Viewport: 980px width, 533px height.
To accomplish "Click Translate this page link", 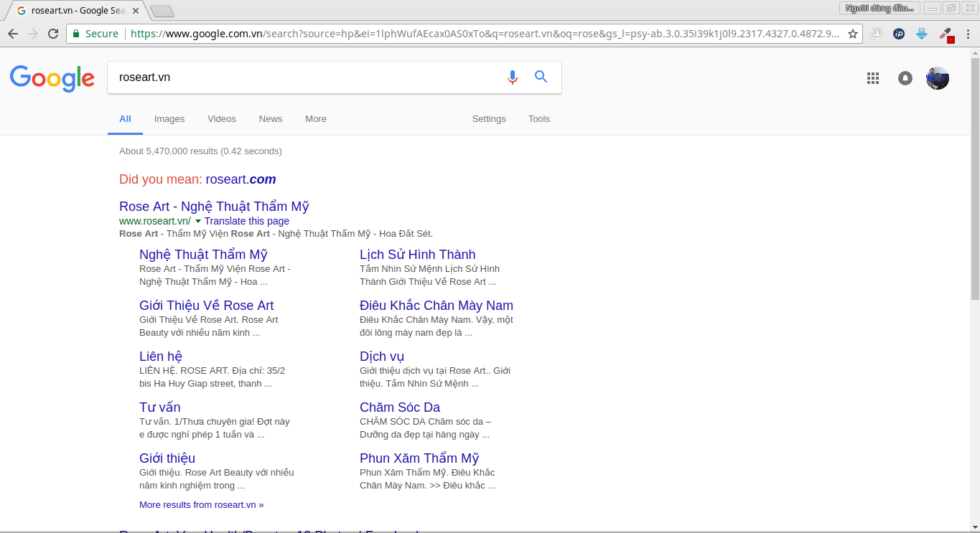I will tap(247, 221).
